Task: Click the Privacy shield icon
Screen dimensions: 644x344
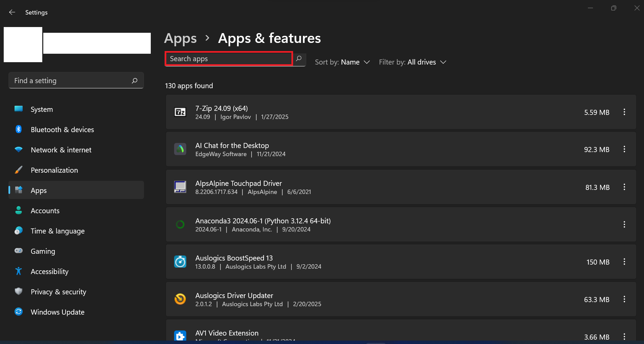Action: point(19,291)
